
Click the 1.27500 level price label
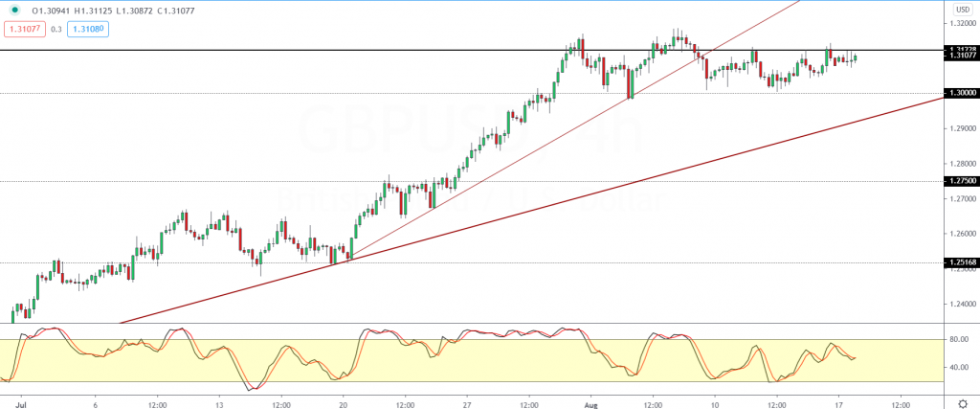963,181
